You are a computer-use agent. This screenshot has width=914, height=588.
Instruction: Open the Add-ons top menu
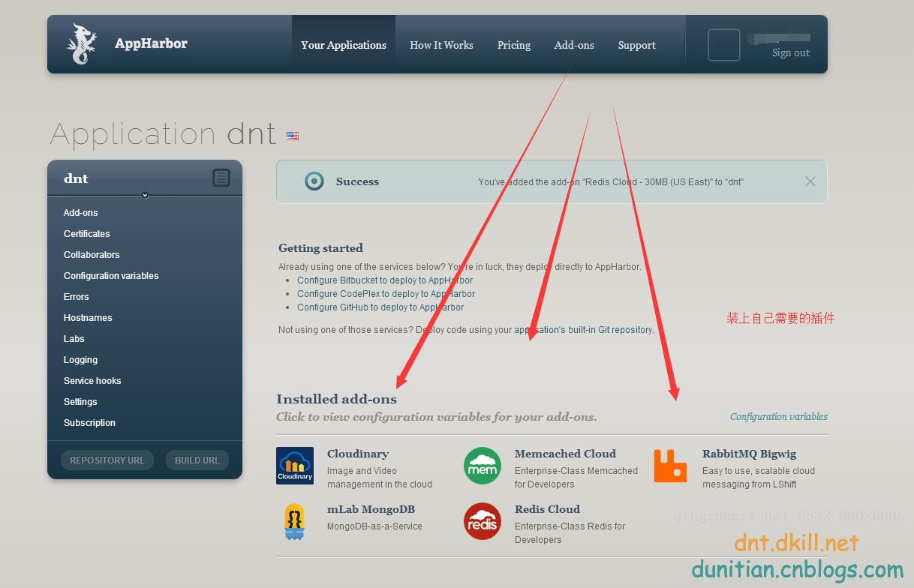574,45
